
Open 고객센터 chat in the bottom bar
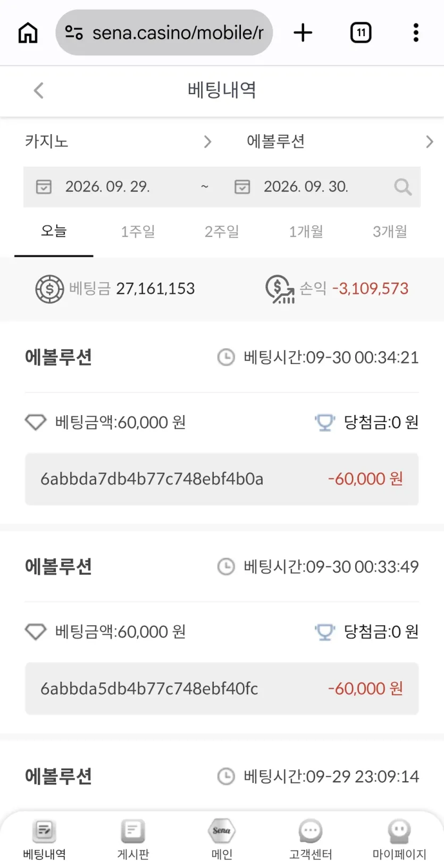(311, 840)
